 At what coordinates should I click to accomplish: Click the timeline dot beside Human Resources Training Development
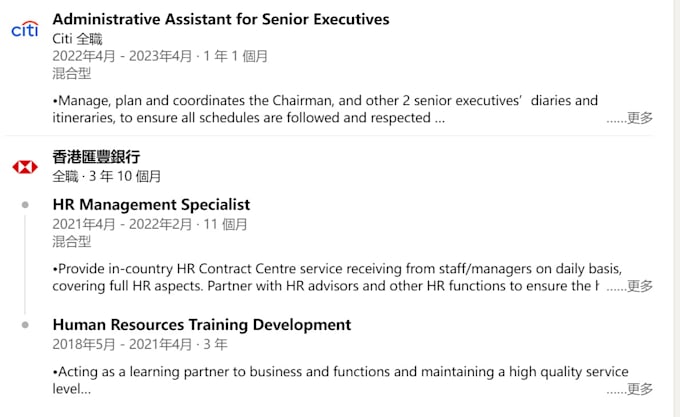coord(25,325)
